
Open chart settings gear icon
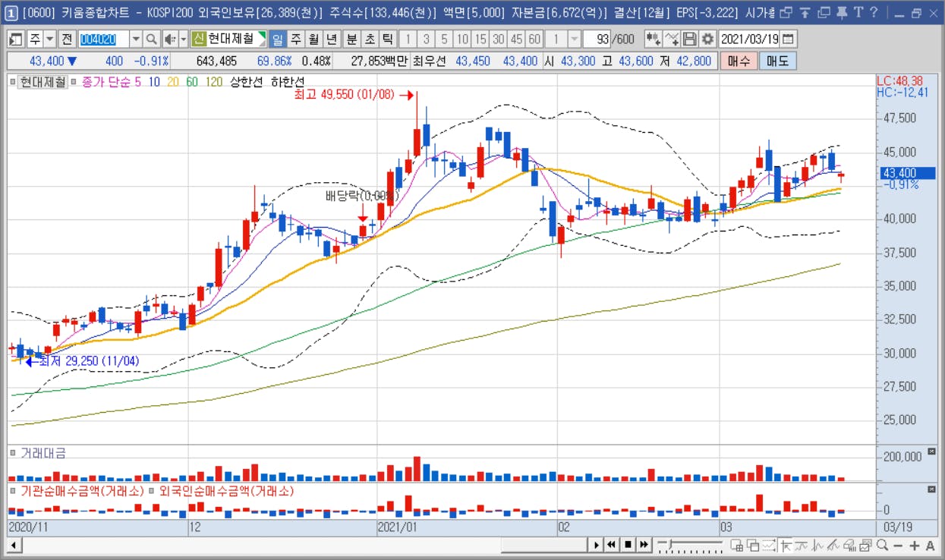tap(707, 39)
